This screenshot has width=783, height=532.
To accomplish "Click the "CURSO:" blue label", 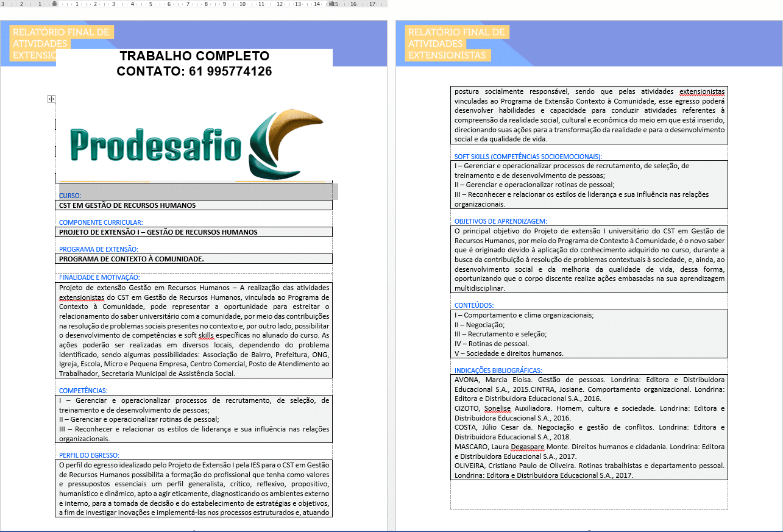I will (71, 196).
